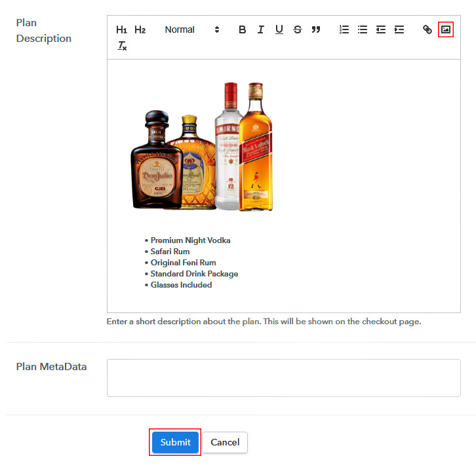Increase indent of text
This screenshot has width=476, height=469.
pos(399,29)
